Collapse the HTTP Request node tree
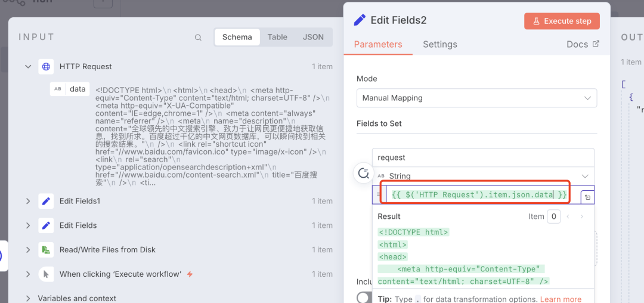644x303 pixels. pyautogui.click(x=28, y=67)
